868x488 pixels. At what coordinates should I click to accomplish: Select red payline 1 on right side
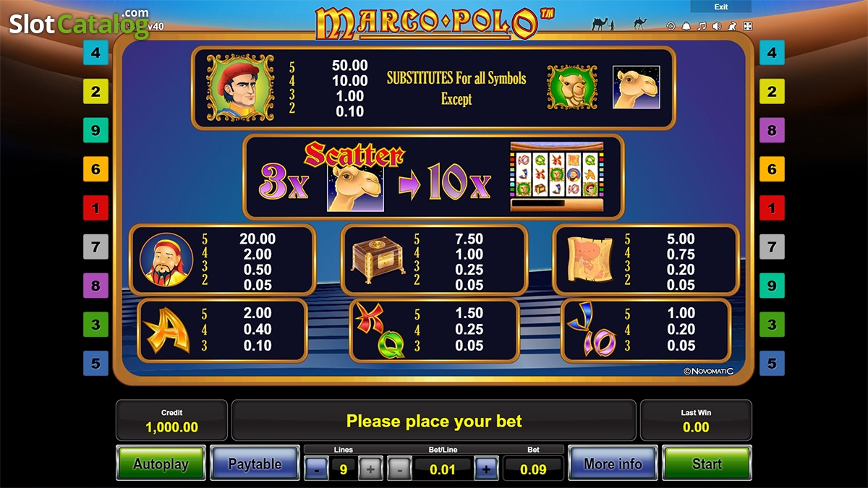772,208
